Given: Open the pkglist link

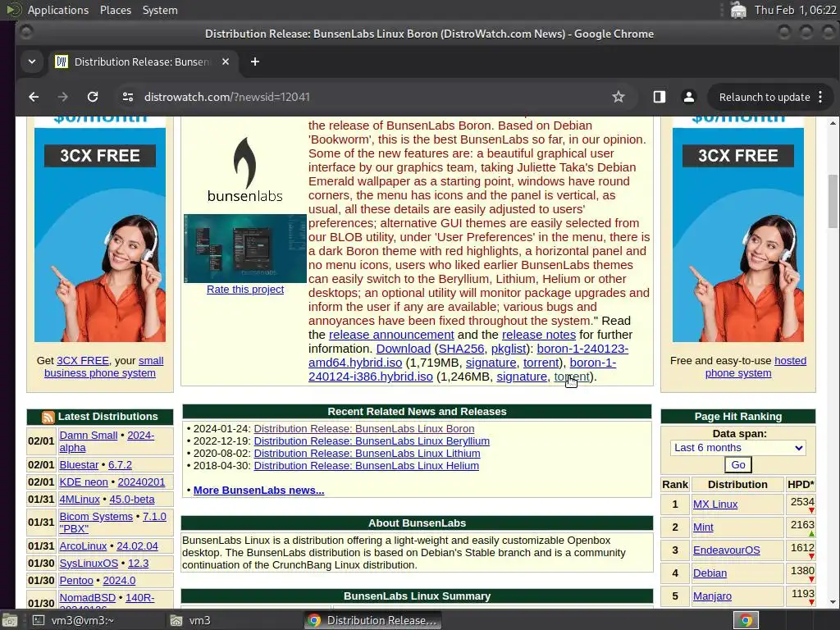Looking at the screenshot, I should click(509, 349).
